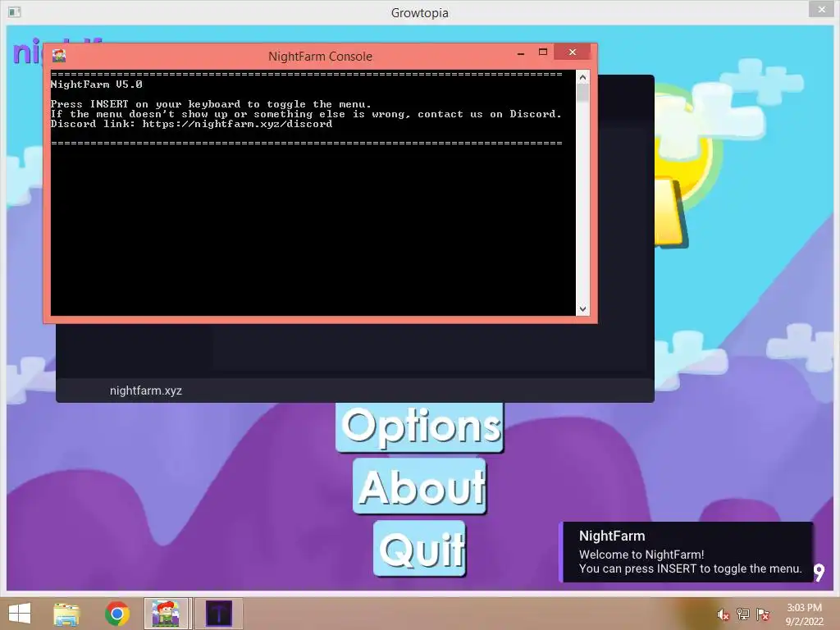Open the About screen in Growtopia
This screenshot has width=840, height=630.
coord(419,487)
